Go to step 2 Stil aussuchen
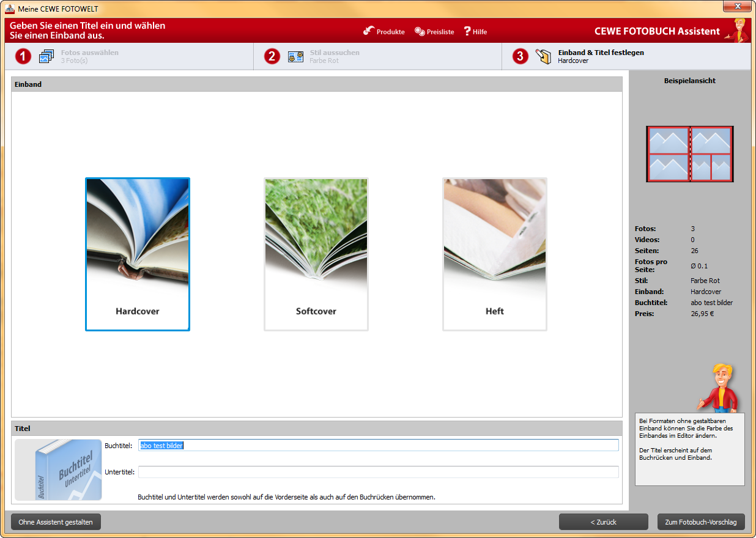This screenshot has width=756, height=538. tap(377, 56)
